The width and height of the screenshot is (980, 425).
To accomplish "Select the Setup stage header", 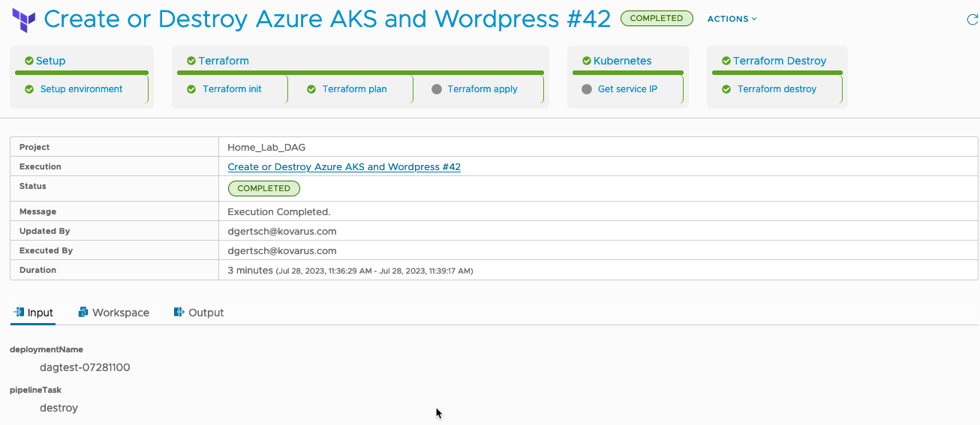I will (50, 61).
